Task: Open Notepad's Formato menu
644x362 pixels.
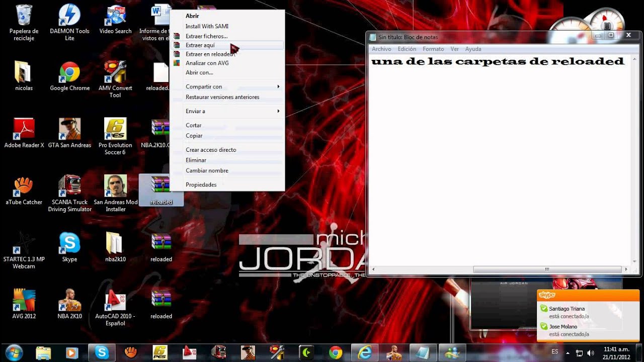Action: [x=433, y=49]
